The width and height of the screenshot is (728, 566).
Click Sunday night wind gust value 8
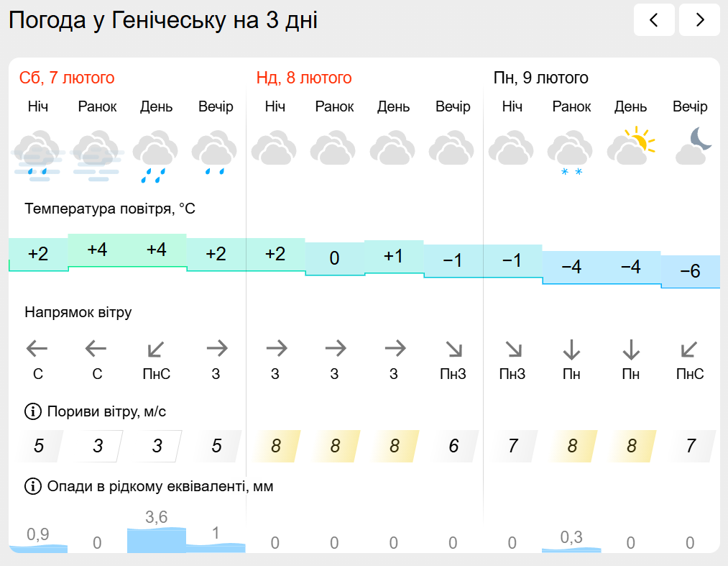(x=275, y=446)
